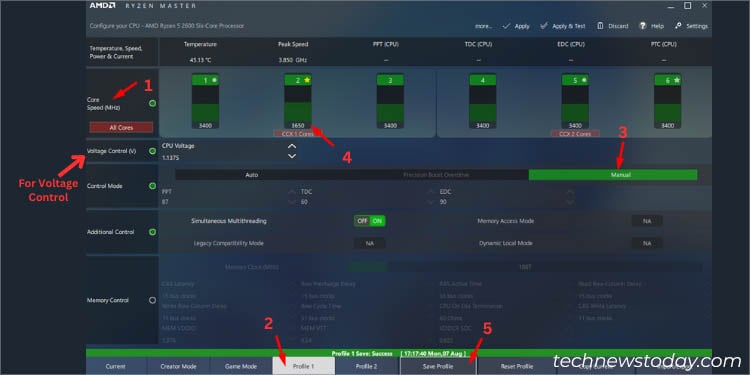750x375 pixels.
Task: Adjust core 2 speed bar at 3650
Action: pyautogui.click(x=298, y=101)
